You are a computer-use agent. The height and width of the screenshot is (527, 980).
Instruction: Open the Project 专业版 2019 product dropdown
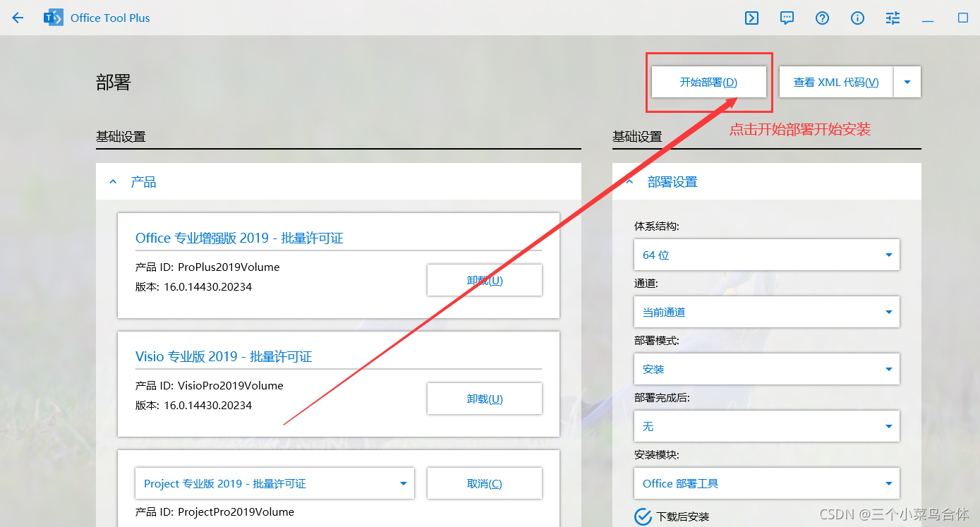pyautogui.click(x=274, y=483)
